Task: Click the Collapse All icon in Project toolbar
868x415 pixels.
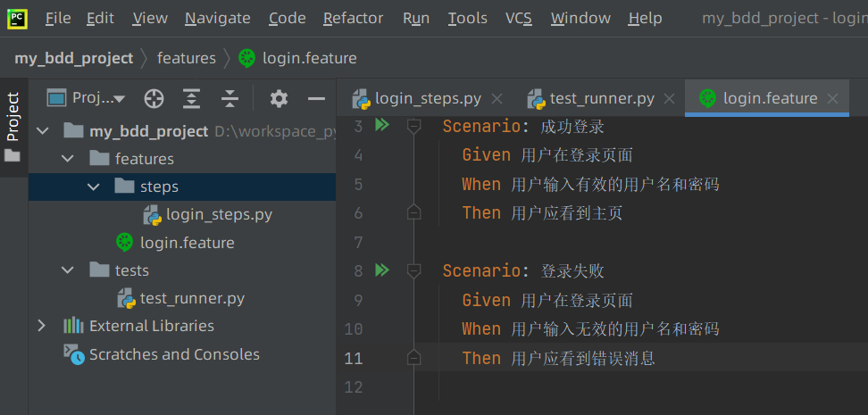Action: click(x=230, y=98)
